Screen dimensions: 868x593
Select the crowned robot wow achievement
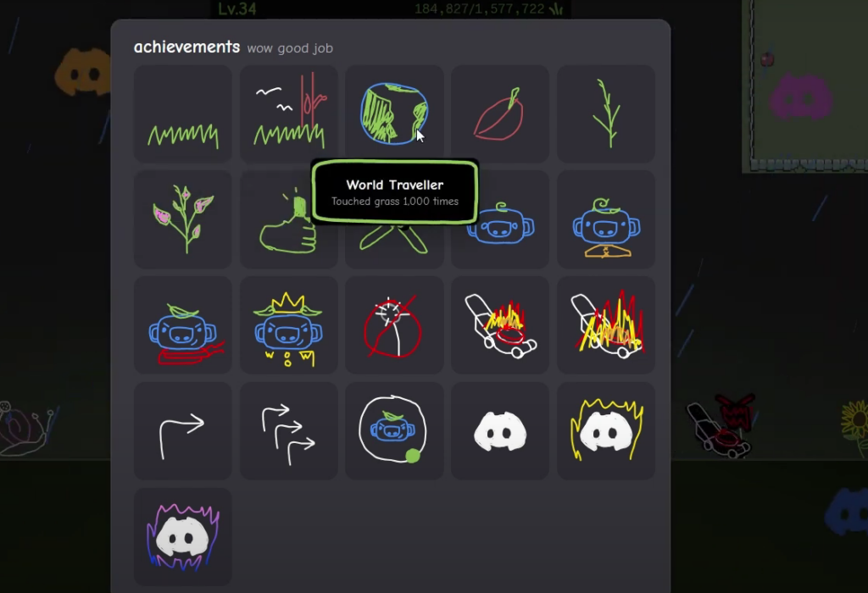click(288, 325)
